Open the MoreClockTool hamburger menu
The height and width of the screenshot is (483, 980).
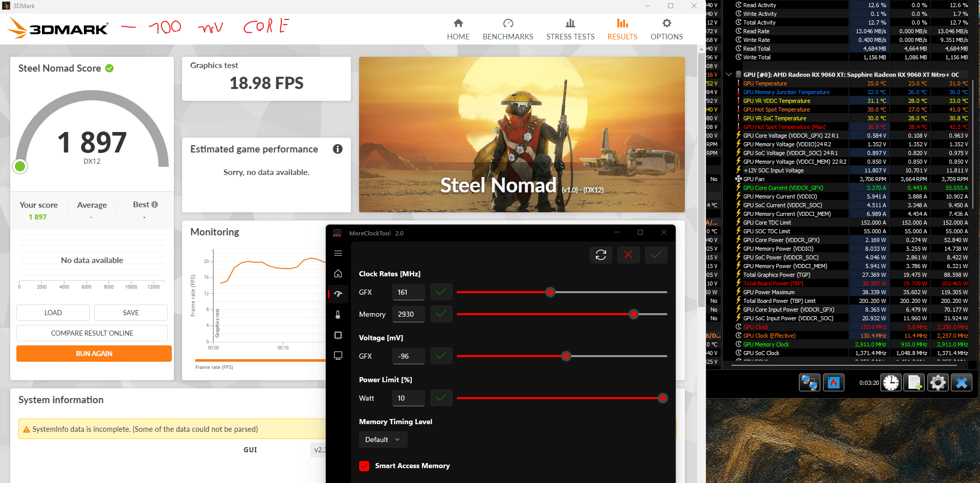tap(338, 253)
